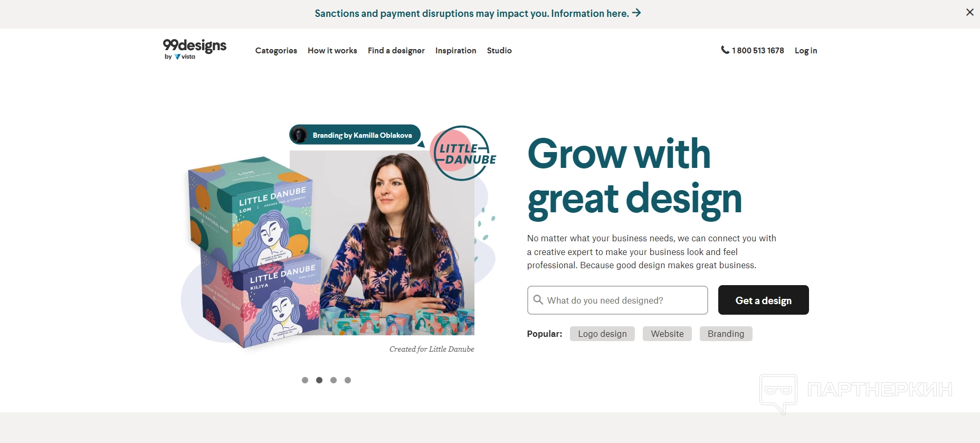980x443 pixels.
Task: Open the Find a designer menu
Action: pos(396,51)
